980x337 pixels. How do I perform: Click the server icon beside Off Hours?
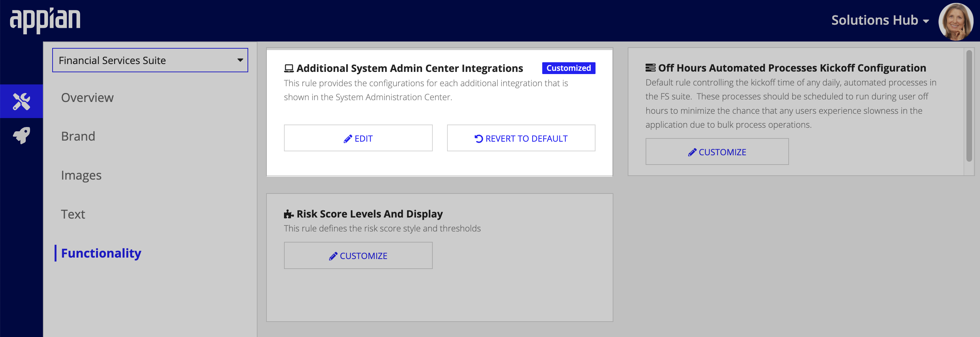pos(650,68)
